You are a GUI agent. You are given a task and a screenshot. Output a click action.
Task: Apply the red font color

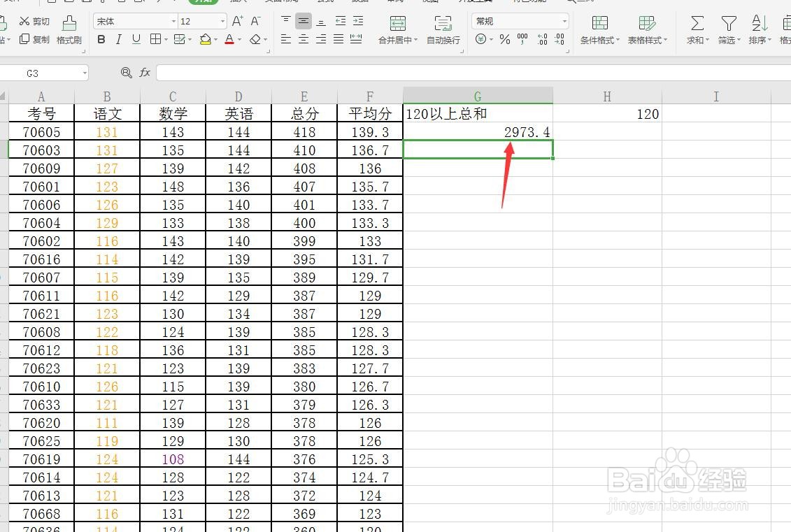(229, 39)
